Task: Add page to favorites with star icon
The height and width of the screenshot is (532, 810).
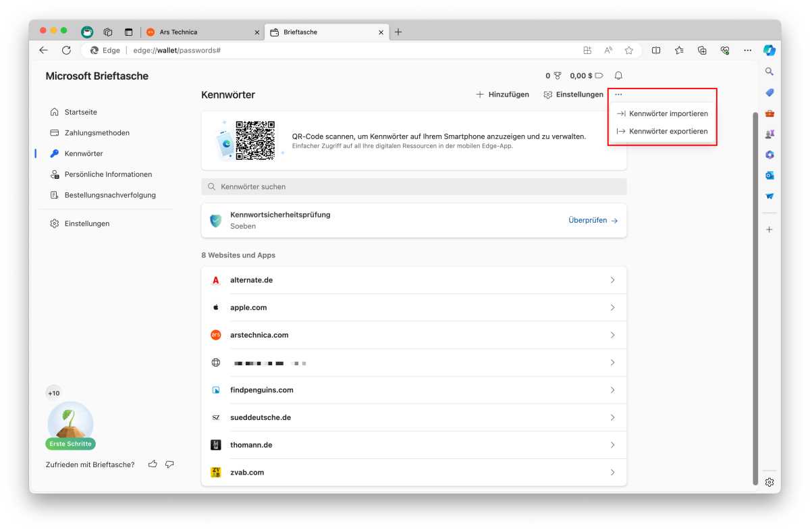Action: [629, 50]
